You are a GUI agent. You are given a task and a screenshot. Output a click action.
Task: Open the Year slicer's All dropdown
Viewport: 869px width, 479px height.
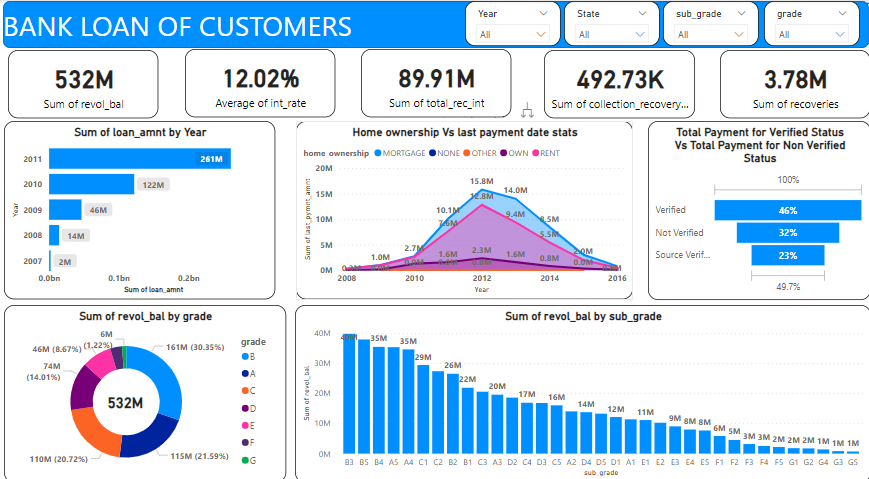pos(514,34)
